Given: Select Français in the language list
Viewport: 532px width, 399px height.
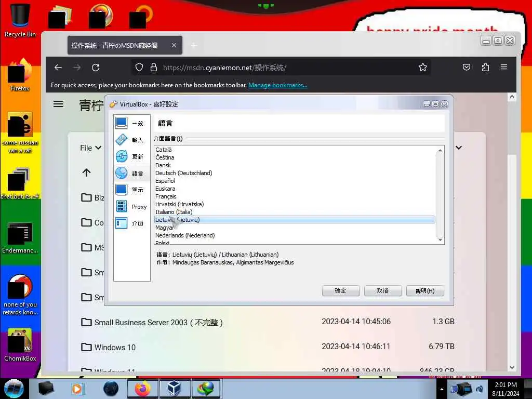Looking at the screenshot, I should click(295, 196).
